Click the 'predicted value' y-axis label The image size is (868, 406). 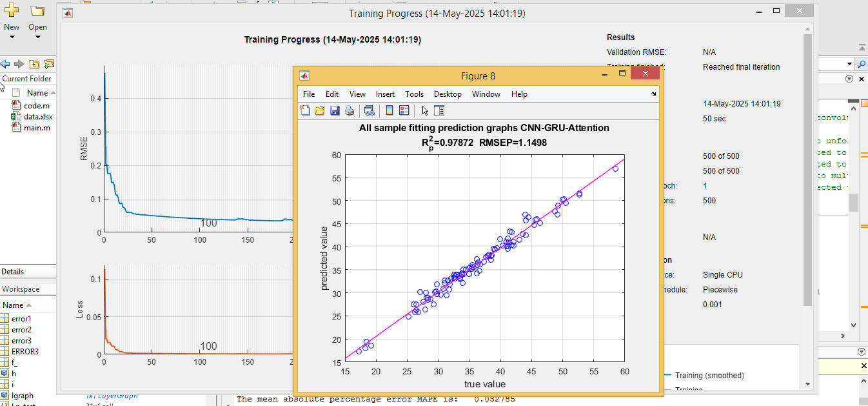324,257
